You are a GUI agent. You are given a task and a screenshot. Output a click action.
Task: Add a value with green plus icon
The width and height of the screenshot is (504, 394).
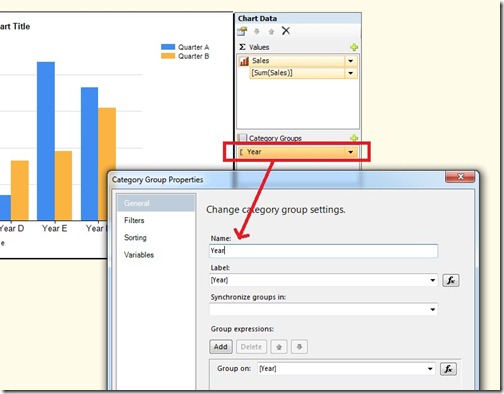tap(354, 47)
